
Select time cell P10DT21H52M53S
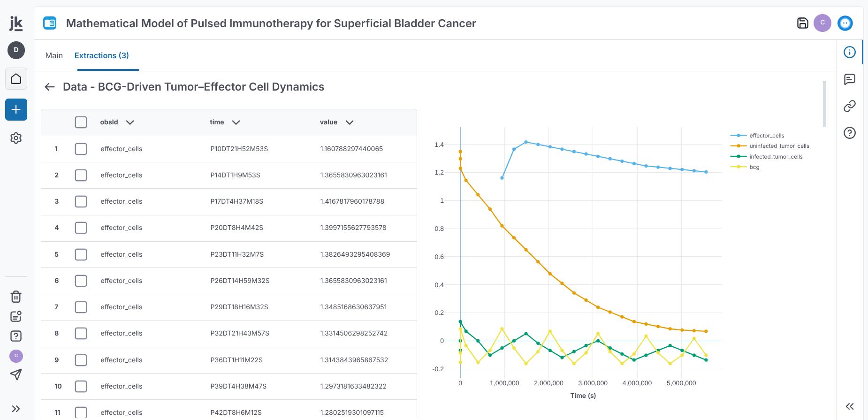click(x=239, y=149)
